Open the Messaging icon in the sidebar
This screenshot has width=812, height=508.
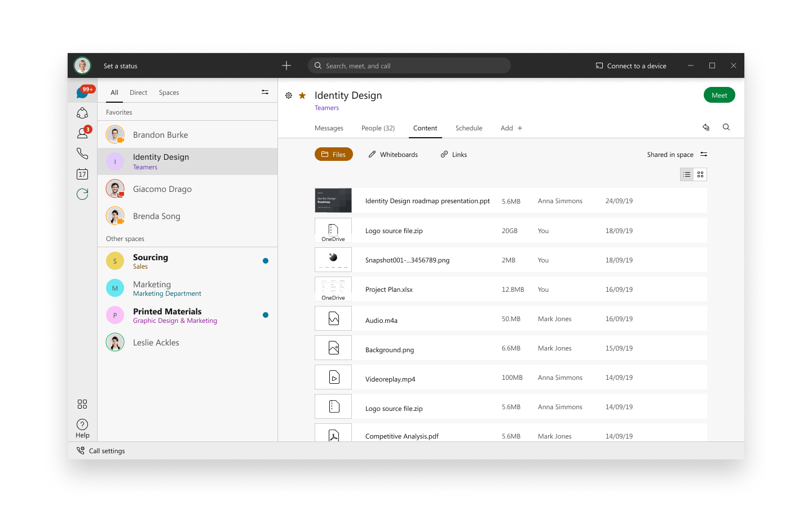[82, 93]
